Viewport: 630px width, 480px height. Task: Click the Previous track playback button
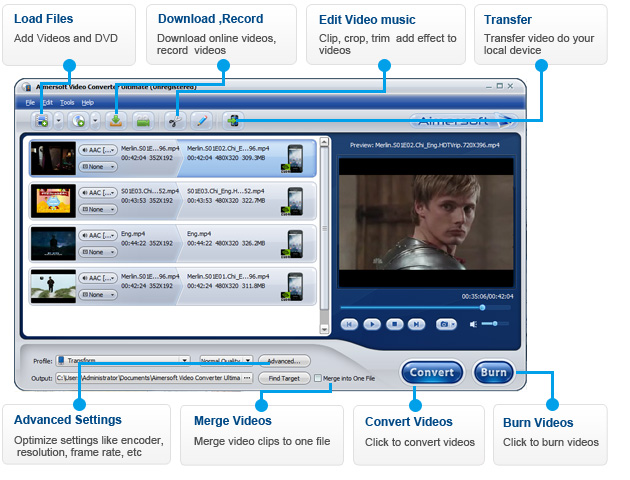(x=349, y=324)
